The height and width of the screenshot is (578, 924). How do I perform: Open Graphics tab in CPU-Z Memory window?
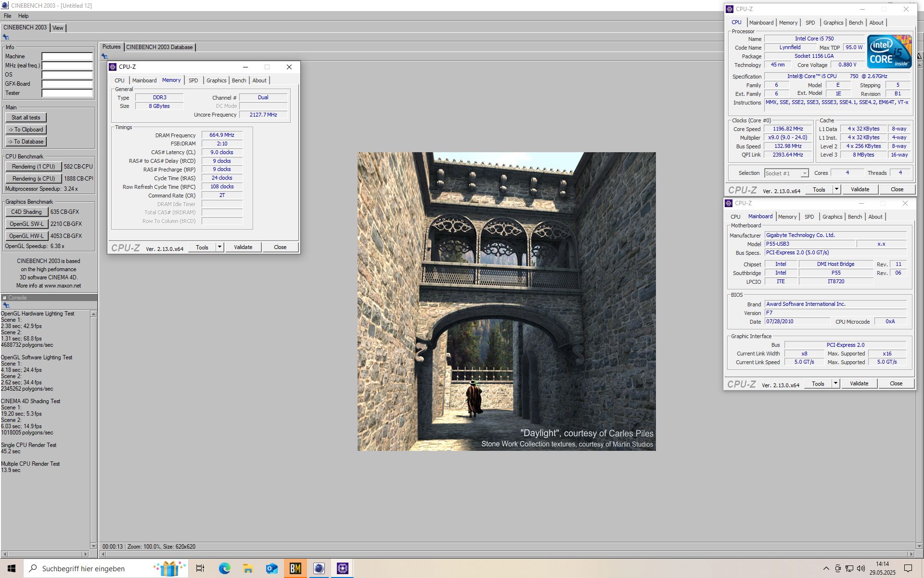pos(216,80)
